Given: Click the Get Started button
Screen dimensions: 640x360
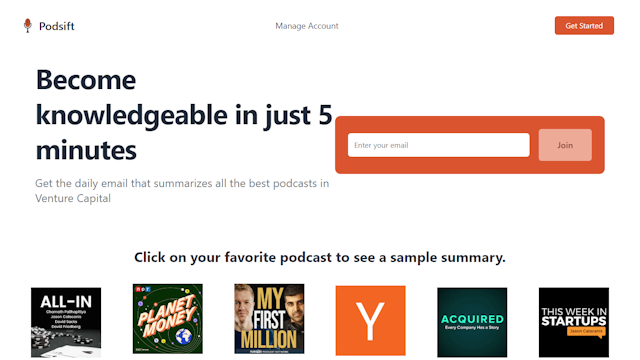Looking at the screenshot, I should tap(584, 26).
